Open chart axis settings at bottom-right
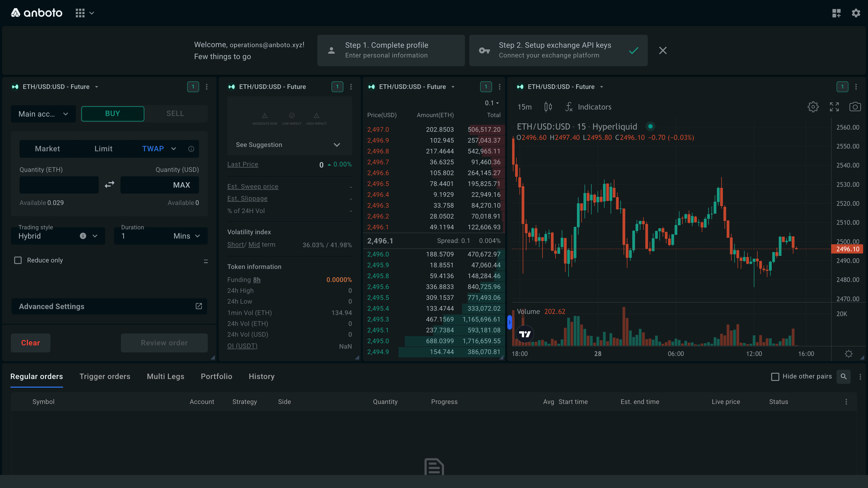 point(848,354)
